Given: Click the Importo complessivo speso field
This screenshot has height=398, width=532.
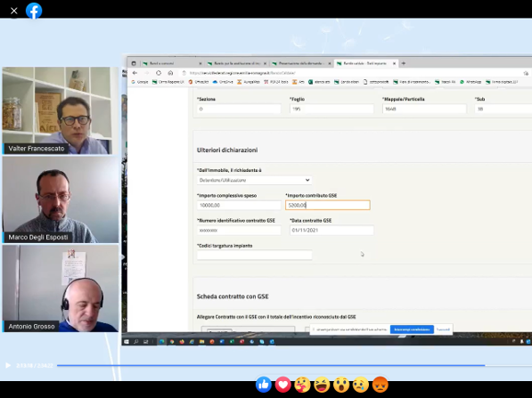Looking at the screenshot, I should 239,205.
